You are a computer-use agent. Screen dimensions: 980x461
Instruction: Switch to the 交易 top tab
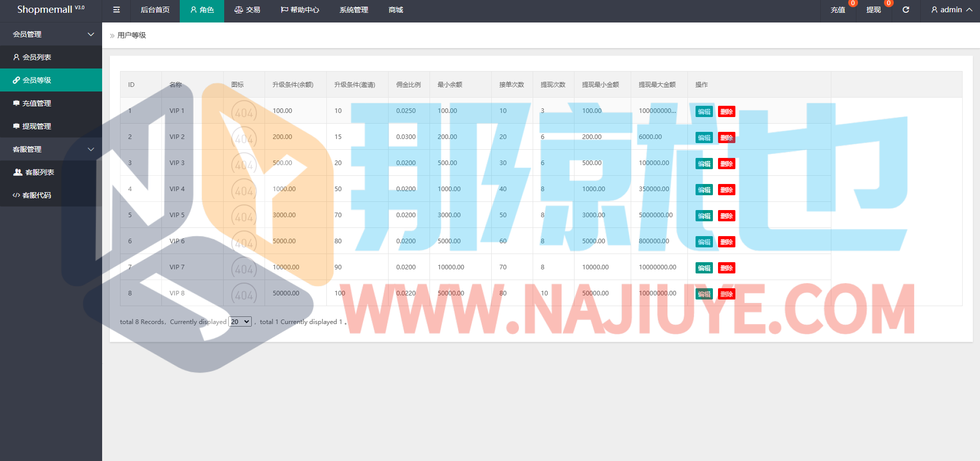pos(247,10)
